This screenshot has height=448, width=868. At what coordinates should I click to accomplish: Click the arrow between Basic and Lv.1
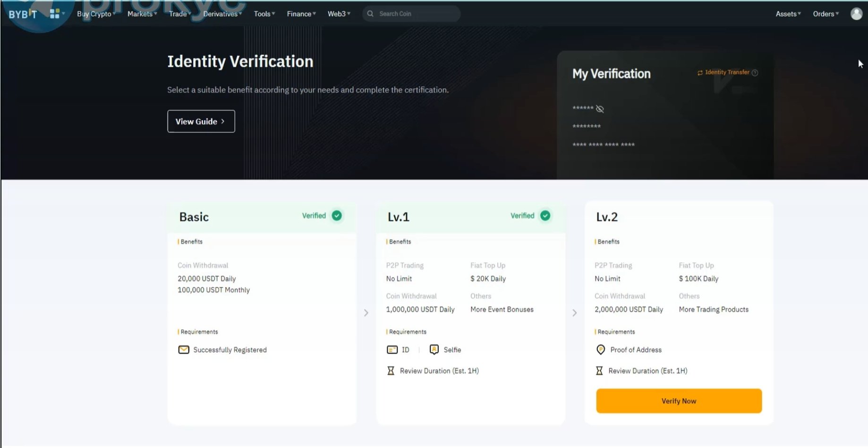[366, 313]
